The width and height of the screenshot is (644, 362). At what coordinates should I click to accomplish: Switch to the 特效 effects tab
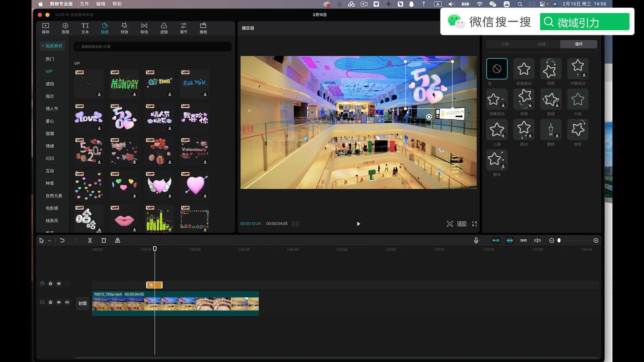pyautogui.click(x=124, y=28)
